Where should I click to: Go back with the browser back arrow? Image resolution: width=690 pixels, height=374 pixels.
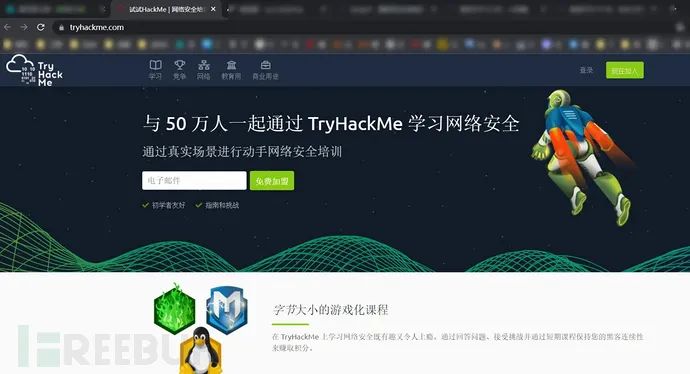[7, 27]
